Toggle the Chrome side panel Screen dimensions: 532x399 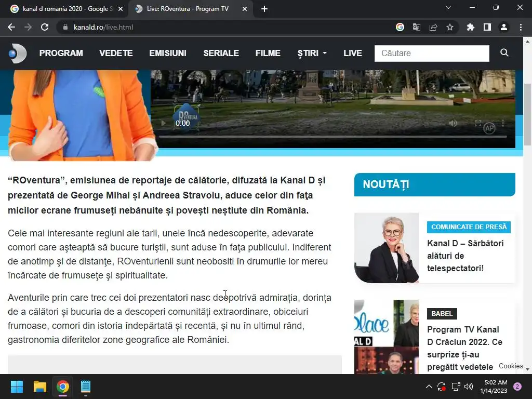[487, 27]
